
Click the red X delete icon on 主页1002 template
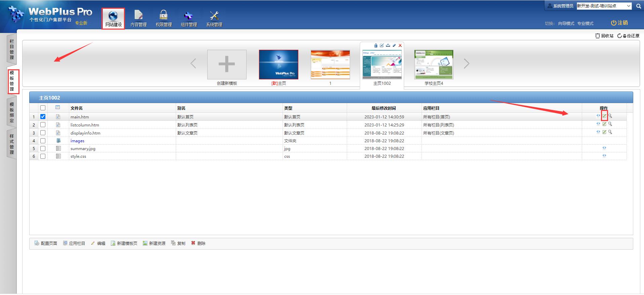tap(400, 45)
